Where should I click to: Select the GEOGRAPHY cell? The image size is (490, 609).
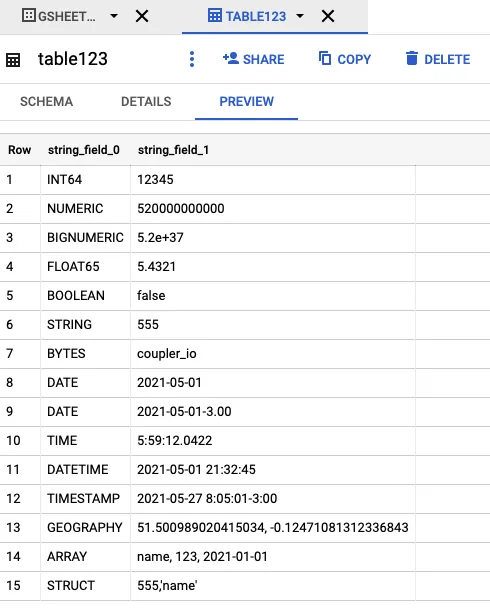pyautogui.click(x=85, y=528)
